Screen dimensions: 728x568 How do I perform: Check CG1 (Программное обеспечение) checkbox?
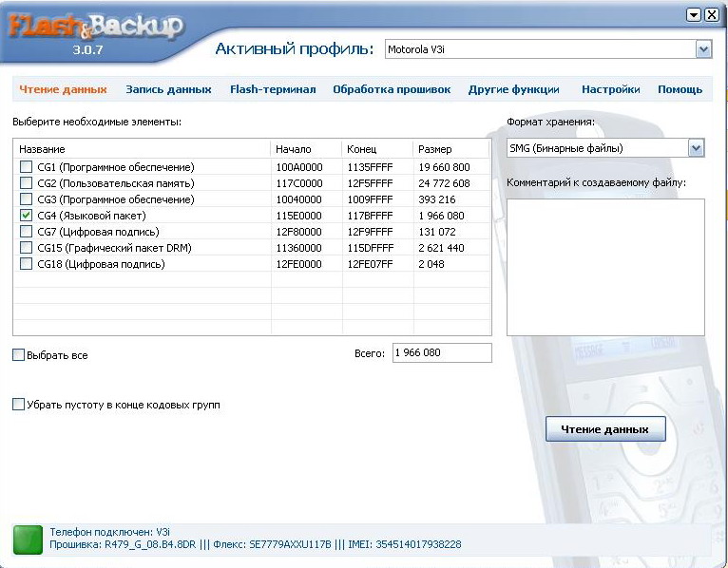(x=26, y=166)
